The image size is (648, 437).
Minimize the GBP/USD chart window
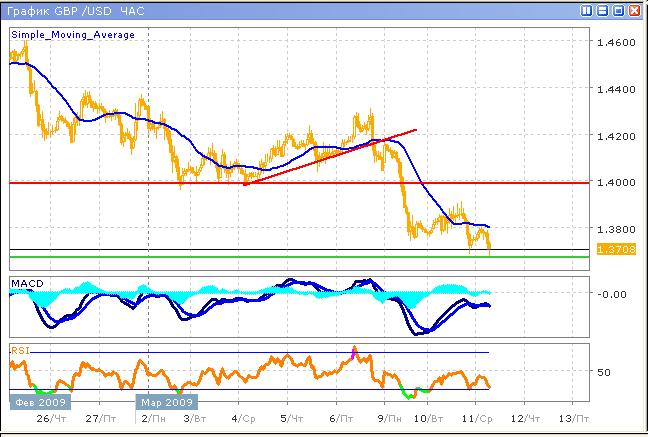(602, 10)
